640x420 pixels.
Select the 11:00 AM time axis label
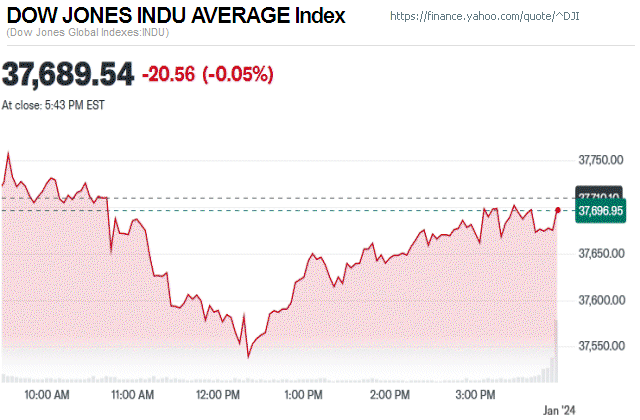click(x=132, y=395)
